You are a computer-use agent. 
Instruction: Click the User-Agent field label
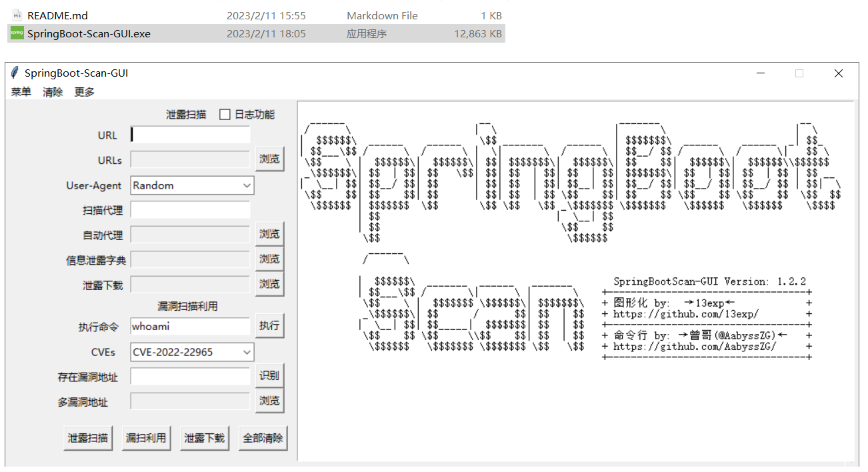(x=94, y=185)
